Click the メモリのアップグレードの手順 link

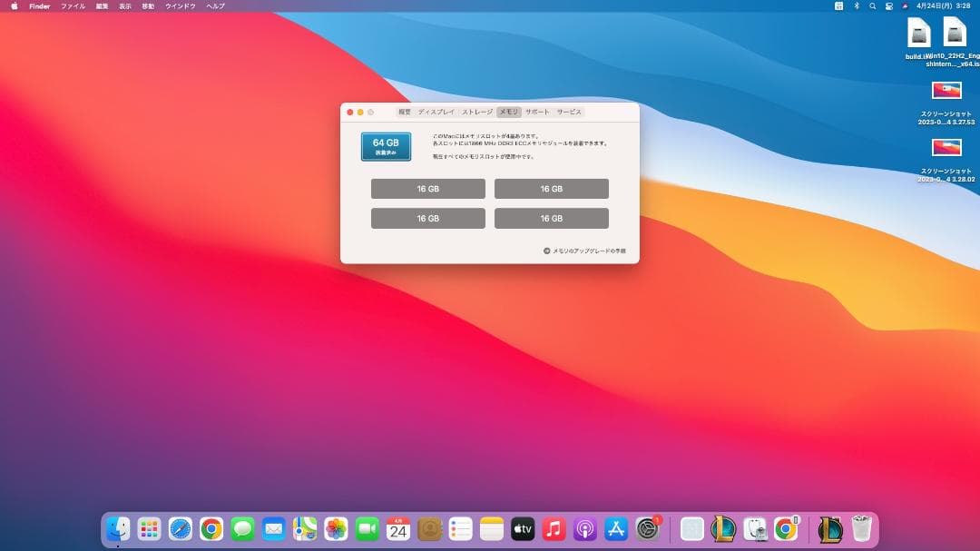pos(587,251)
